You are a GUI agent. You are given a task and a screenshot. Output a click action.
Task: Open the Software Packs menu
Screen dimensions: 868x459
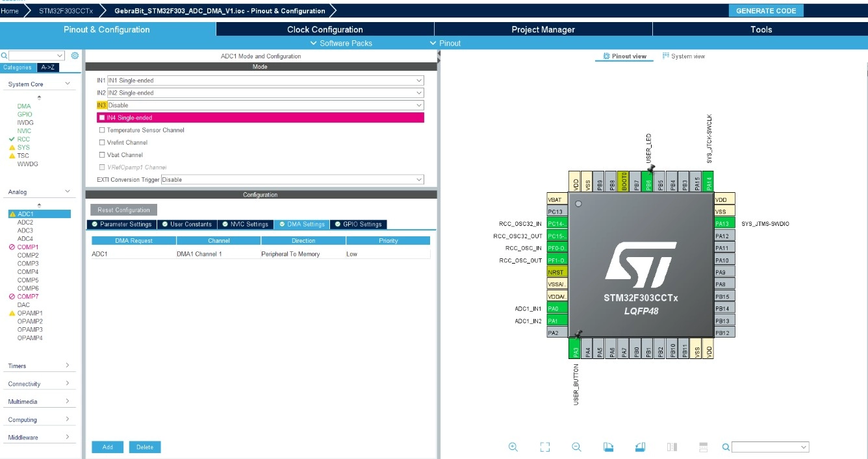coord(340,43)
